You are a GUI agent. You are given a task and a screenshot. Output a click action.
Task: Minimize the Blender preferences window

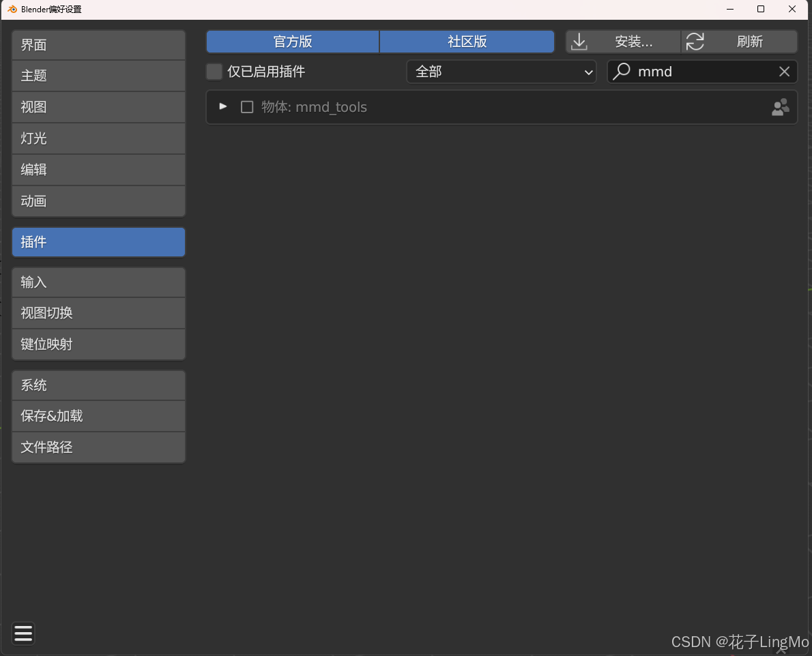(730, 10)
